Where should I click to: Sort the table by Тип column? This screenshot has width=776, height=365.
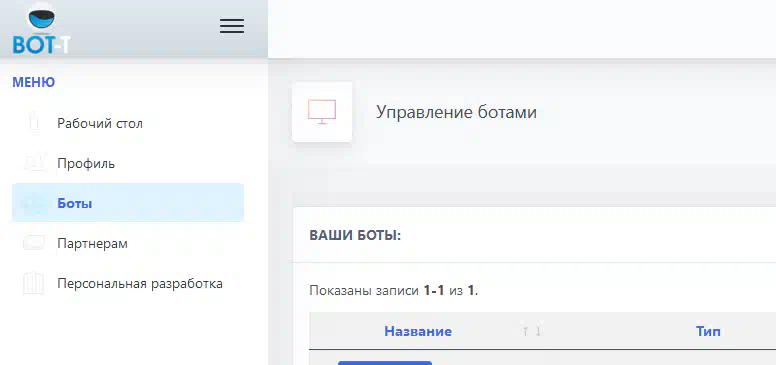[x=708, y=331]
